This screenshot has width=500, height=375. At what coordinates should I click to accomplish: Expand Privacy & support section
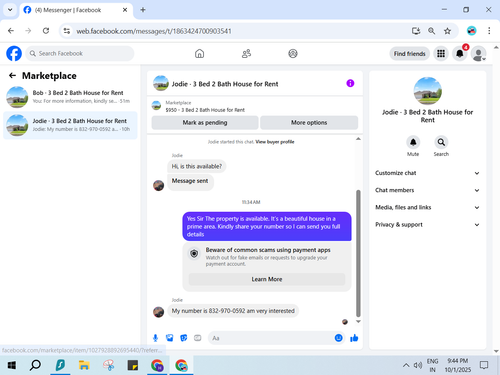(427, 225)
